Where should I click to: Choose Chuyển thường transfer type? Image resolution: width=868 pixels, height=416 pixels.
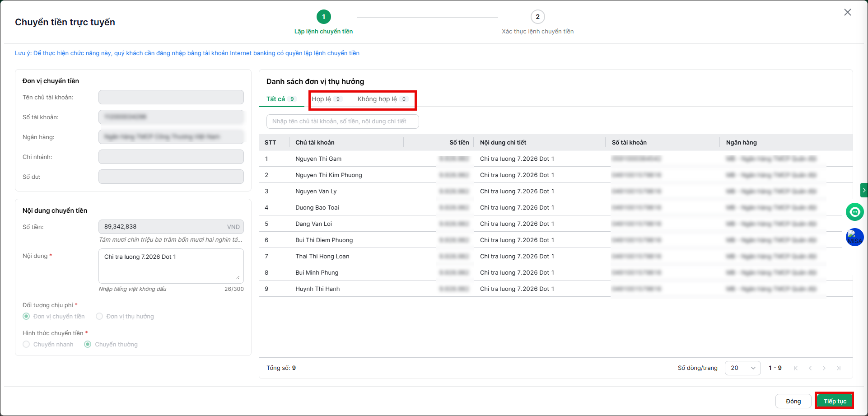coord(88,344)
